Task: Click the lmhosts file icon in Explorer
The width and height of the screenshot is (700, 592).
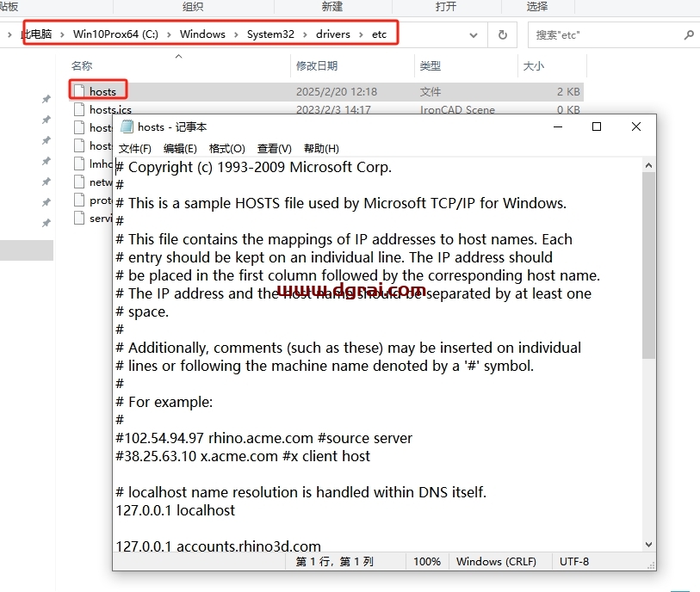Action: tap(79, 163)
